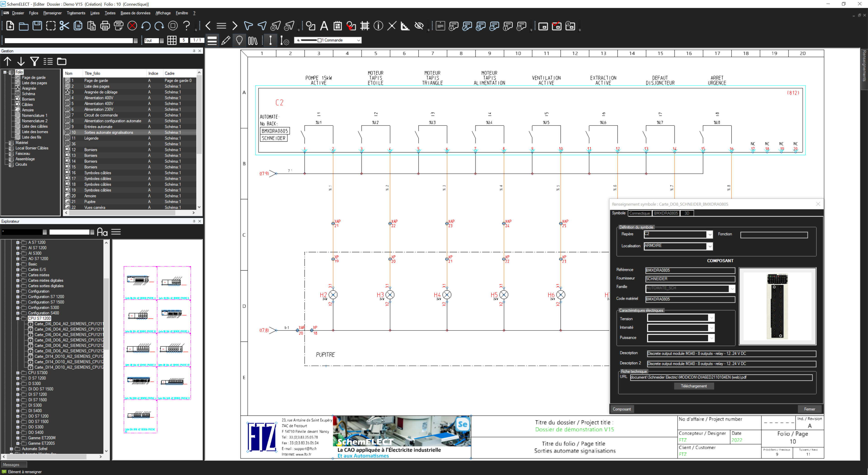
Task: Cut selection with the scissors icon
Action: (x=64, y=26)
